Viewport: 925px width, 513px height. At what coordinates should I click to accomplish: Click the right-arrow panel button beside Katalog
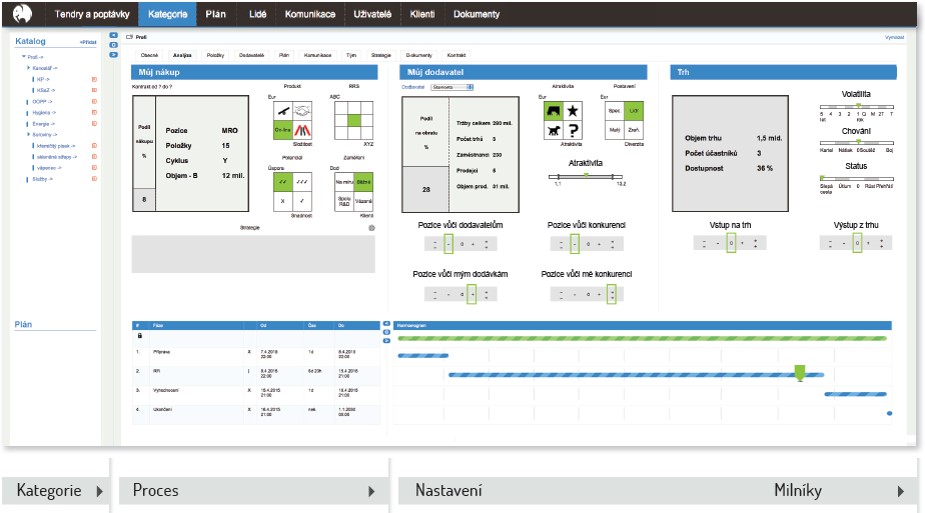(113, 55)
